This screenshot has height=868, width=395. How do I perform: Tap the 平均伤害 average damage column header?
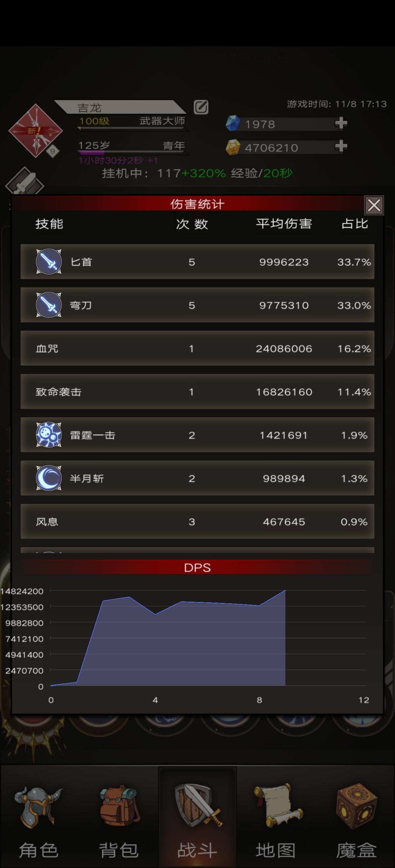(x=284, y=224)
